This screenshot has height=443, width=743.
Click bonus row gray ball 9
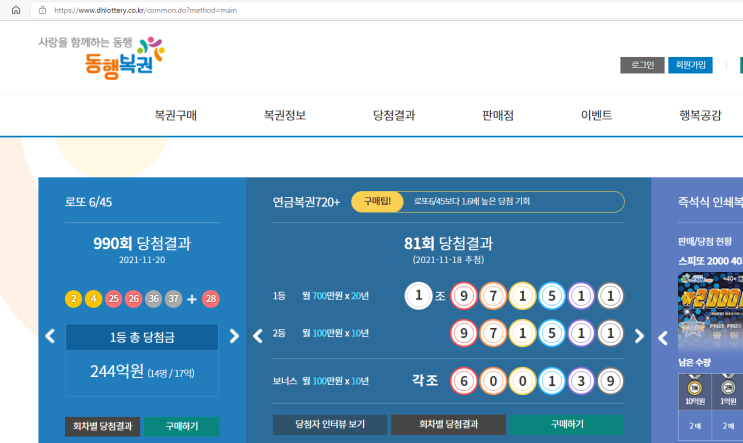[x=610, y=381]
